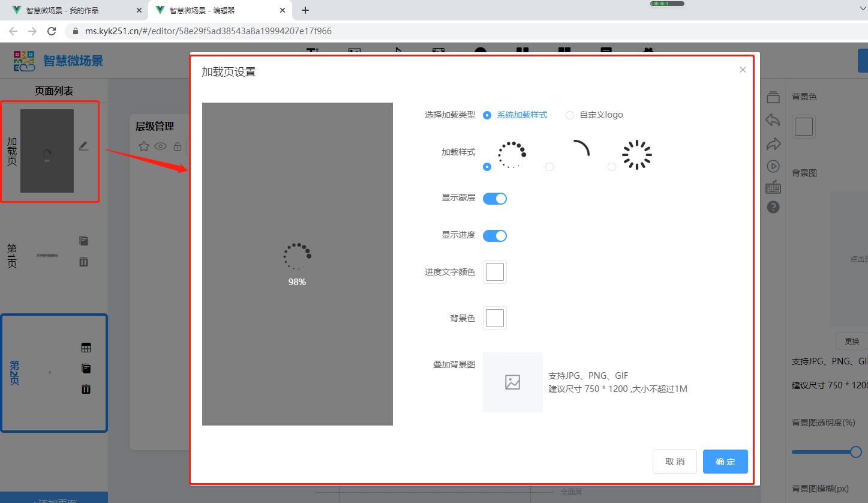The width and height of the screenshot is (868, 503).
Task: Open the dialog's 背景色 color picker
Action: (495, 318)
